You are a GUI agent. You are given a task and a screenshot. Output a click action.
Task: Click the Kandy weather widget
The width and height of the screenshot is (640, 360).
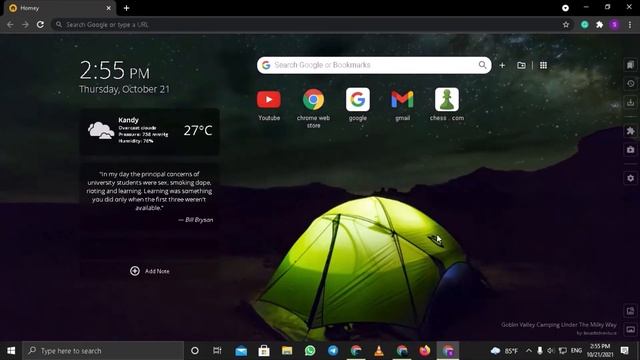point(149,131)
